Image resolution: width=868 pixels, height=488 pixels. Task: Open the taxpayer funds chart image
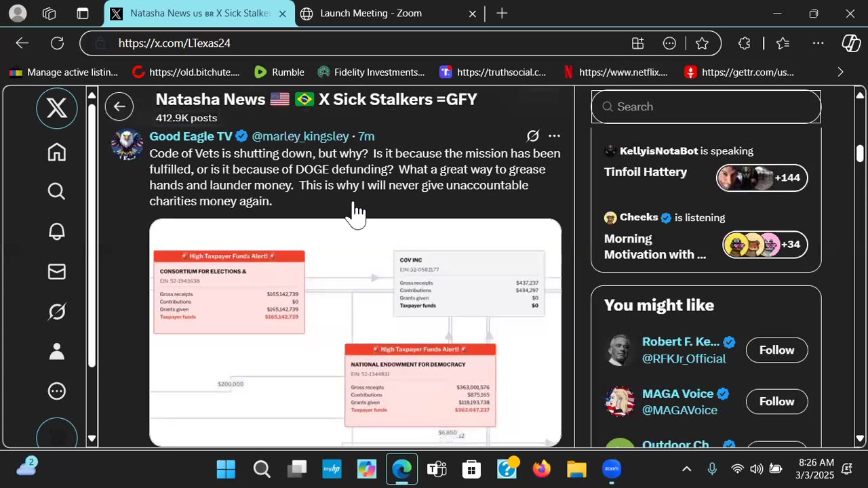tap(355, 332)
